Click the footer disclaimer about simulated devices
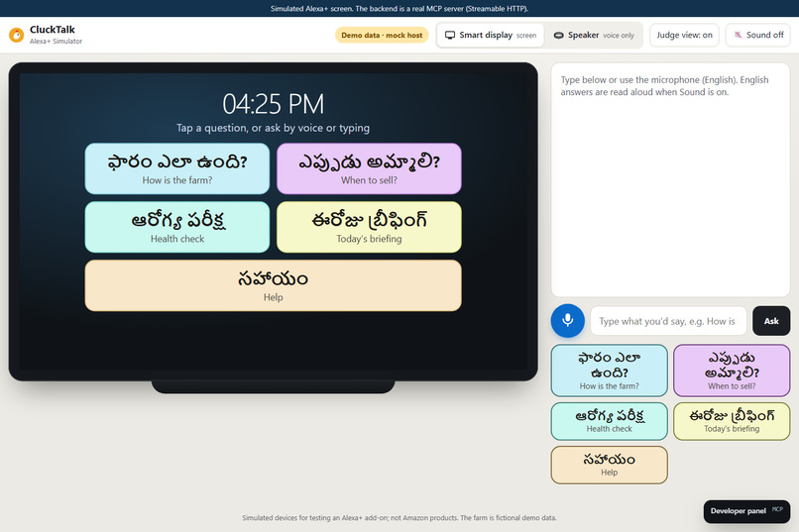Image resolution: width=799 pixels, height=532 pixels. pos(399,518)
